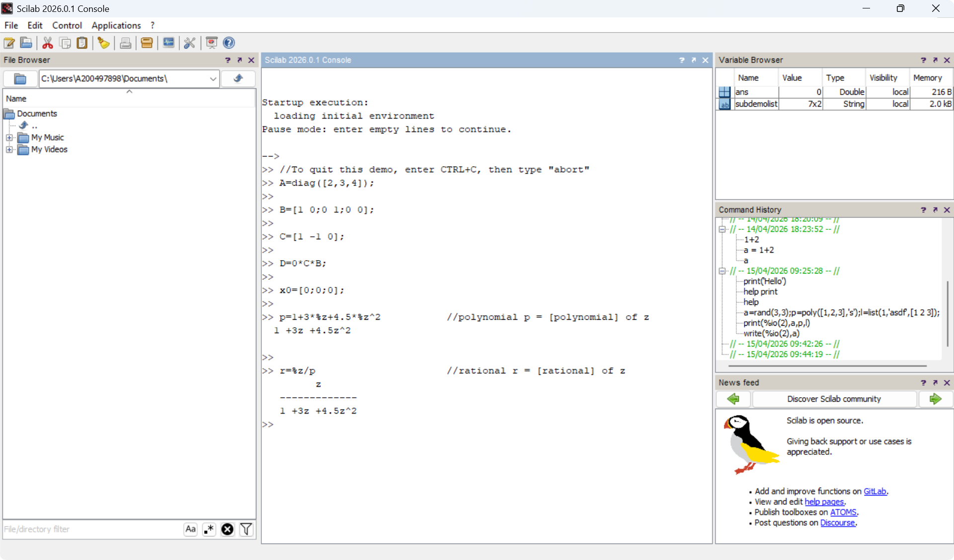
Task: Launch SciNotes editor from toolbar
Action: pos(9,43)
